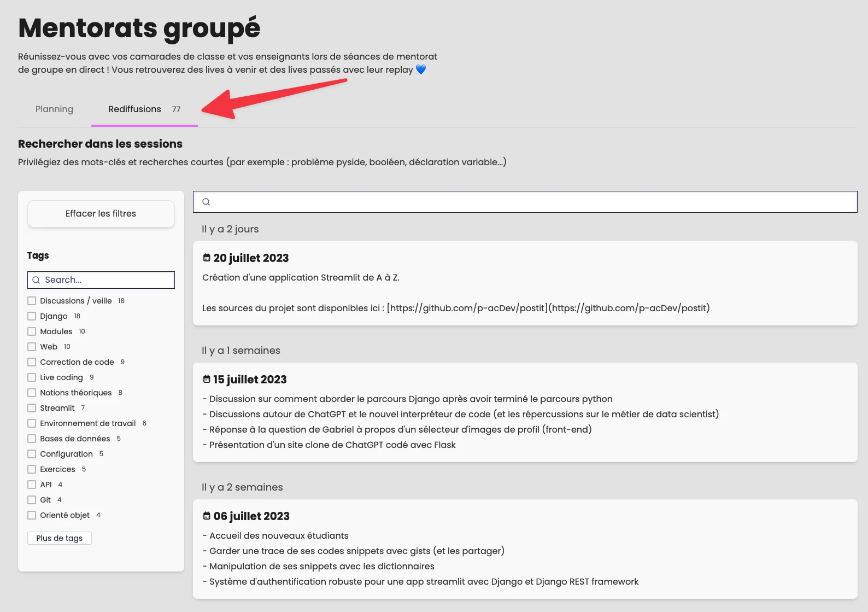868x612 pixels.
Task: Click the line about ChatGPT interpréteur de code
Action: click(x=461, y=415)
